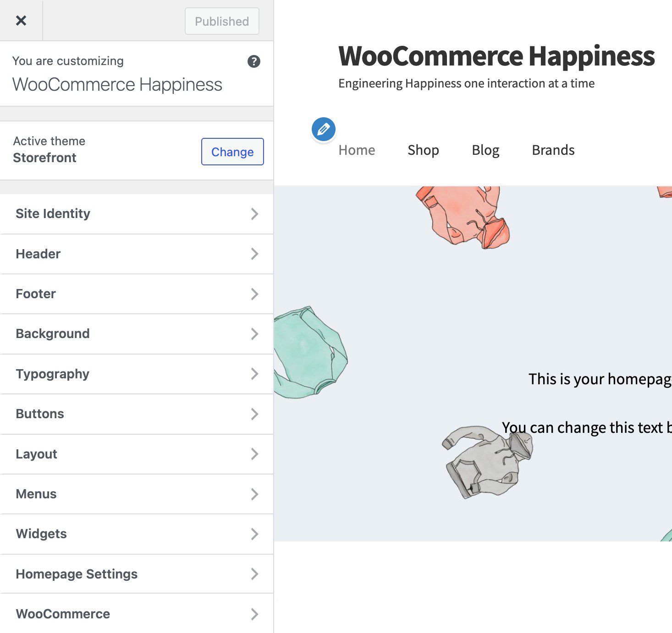Viewport: 672px width, 633px height.
Task: Open the Shop page from the navigation
Action: 423,150
